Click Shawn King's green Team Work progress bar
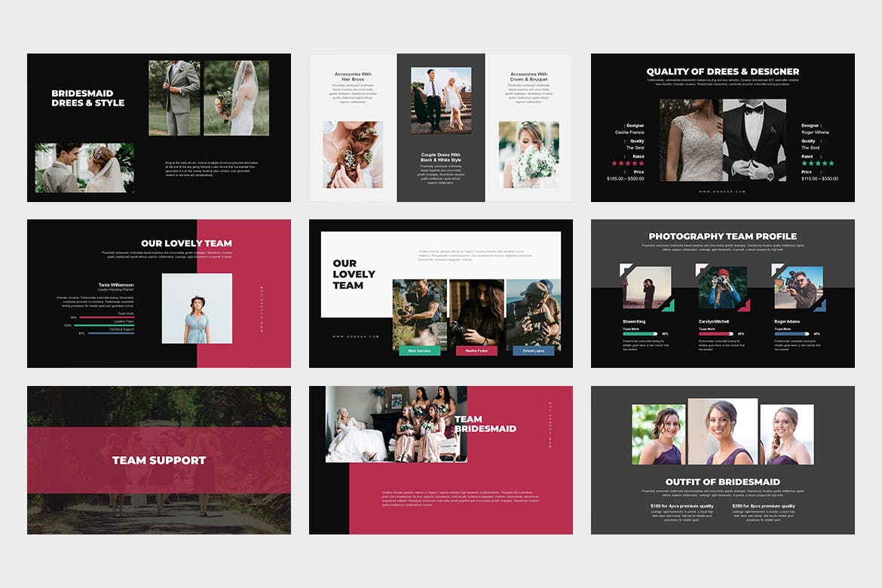882x588 pixels. [640, 333]
